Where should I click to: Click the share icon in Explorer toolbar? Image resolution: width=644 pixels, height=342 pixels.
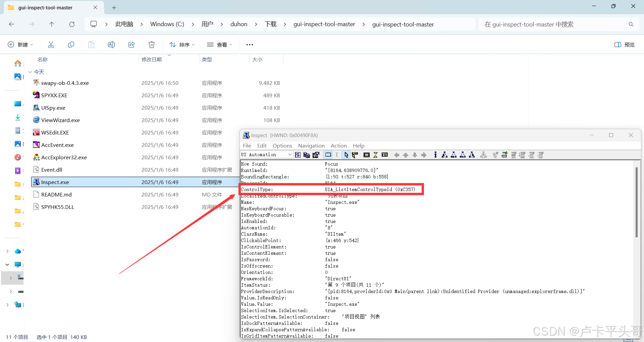[x=131, y=45]
